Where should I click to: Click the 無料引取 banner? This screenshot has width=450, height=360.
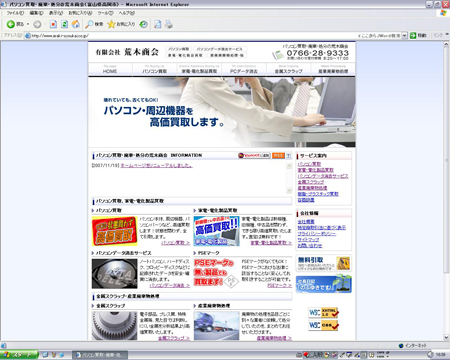click(x=324, y=263)
